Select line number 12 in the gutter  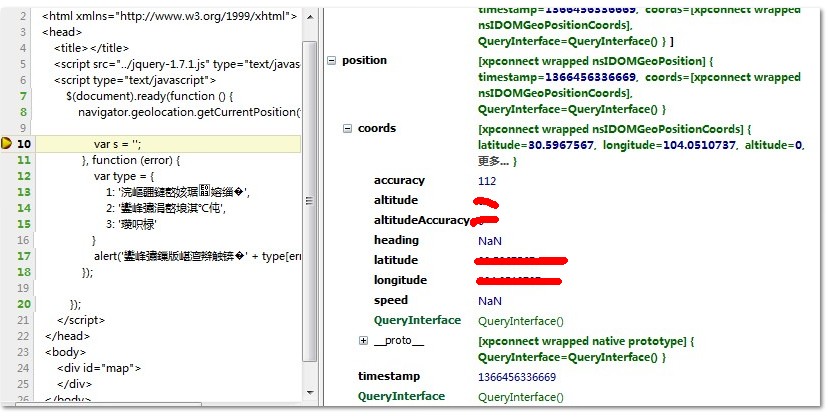tap(23, 176)
